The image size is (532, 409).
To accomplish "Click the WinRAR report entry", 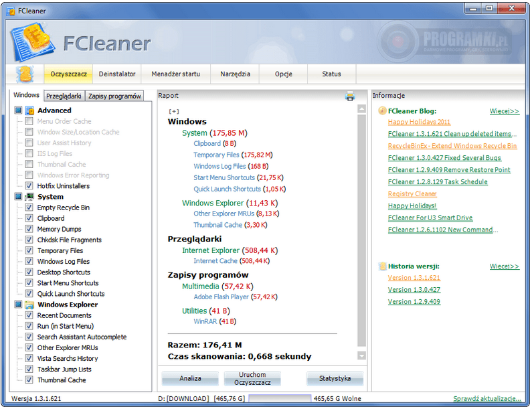I will (205, 321).
